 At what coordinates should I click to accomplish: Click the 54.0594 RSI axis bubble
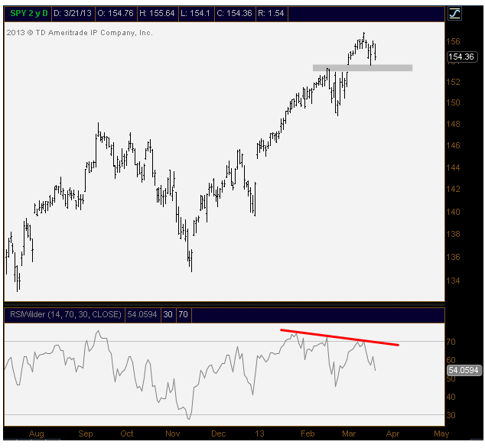(464, 370)
